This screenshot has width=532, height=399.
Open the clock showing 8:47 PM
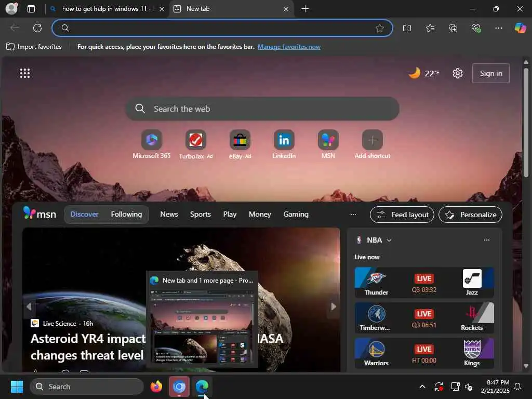(495, 387)
